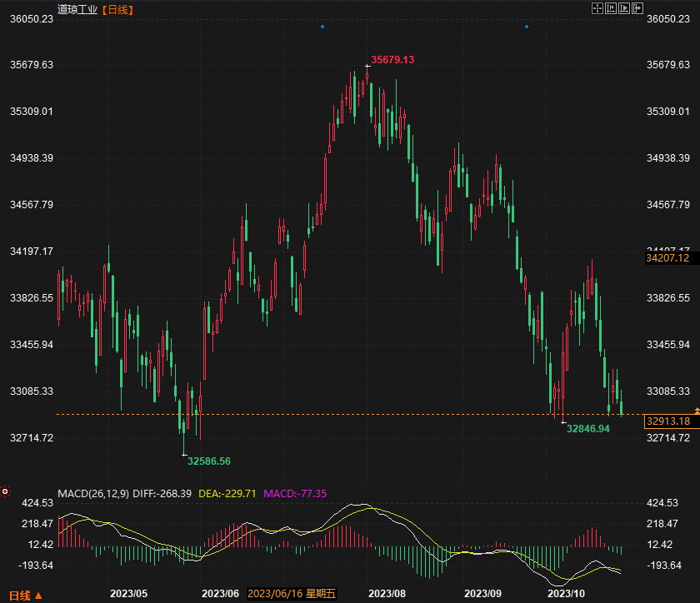Click the DEA value in the MACD header

[227, 494]
